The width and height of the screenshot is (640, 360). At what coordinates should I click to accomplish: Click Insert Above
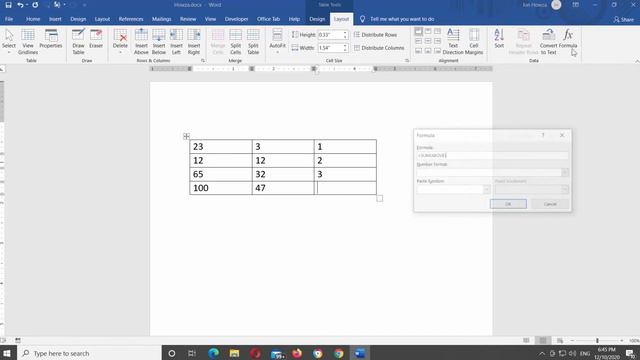[141, 42]
